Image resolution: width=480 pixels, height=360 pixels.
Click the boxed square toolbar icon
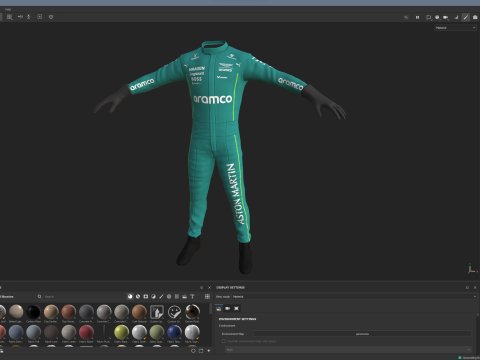40,17
